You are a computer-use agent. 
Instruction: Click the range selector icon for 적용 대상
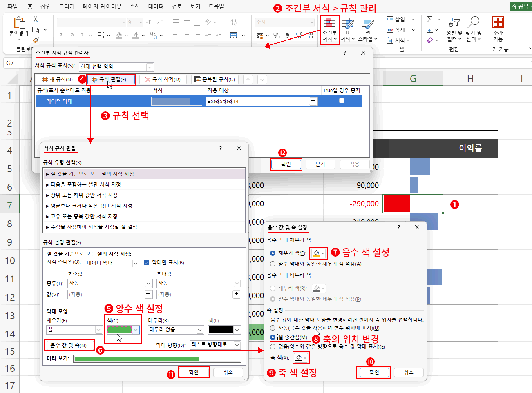coord(313,101)
